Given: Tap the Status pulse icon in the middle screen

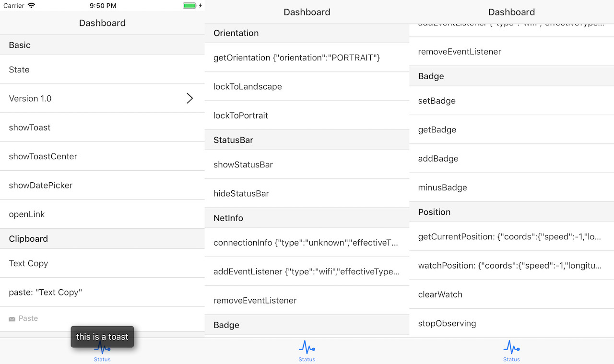Looking at the screenshot, I should [x=307, y=347].
